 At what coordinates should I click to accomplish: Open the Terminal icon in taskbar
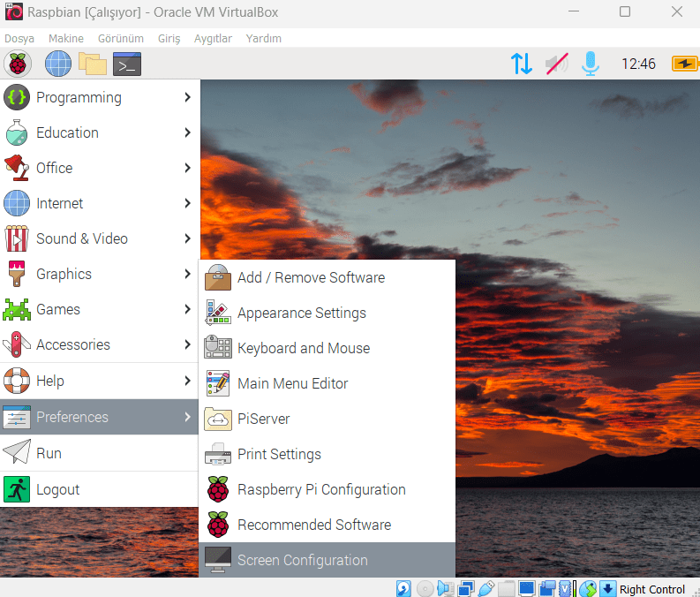coord(127,64)
